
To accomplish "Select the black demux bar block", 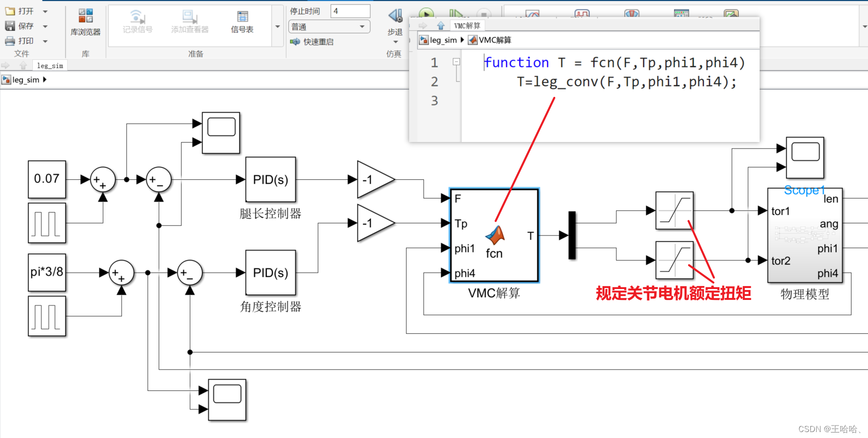I will pyautogui.click(x=572, y=235).
